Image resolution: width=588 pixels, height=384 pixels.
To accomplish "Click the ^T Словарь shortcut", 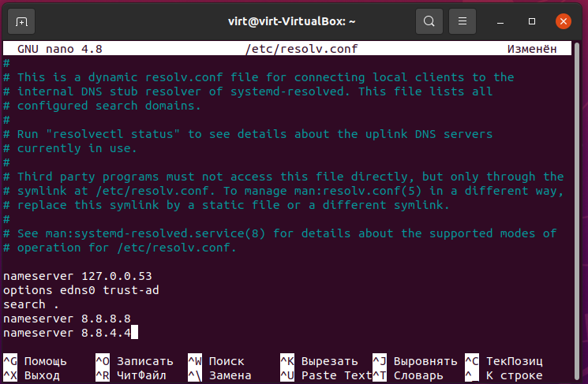I will point(407,375).
